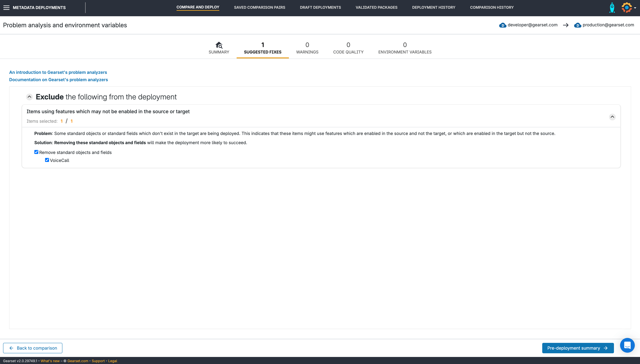Open Documentation on Gearset's problem analyzers
This screenshot has height=364, width=640.
pyautogui.click(x=59, y=80)
